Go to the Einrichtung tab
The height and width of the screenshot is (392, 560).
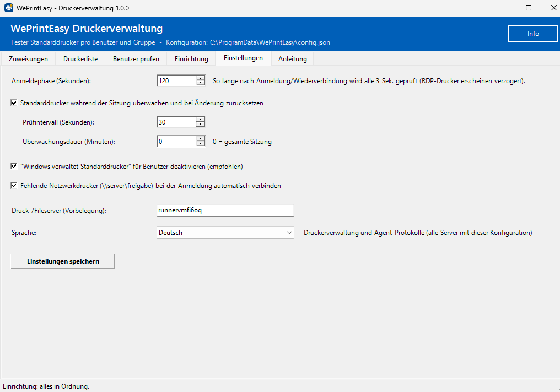191,59
